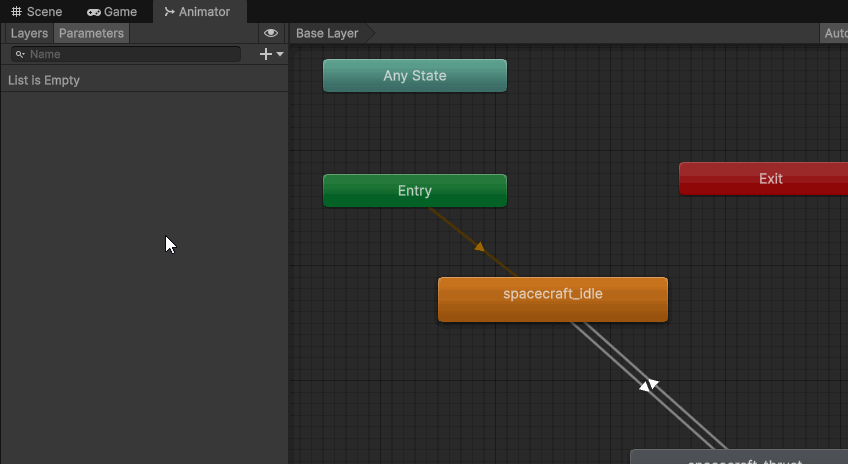
Task: Switch to the Scene tab
Action: click(37, 11)
